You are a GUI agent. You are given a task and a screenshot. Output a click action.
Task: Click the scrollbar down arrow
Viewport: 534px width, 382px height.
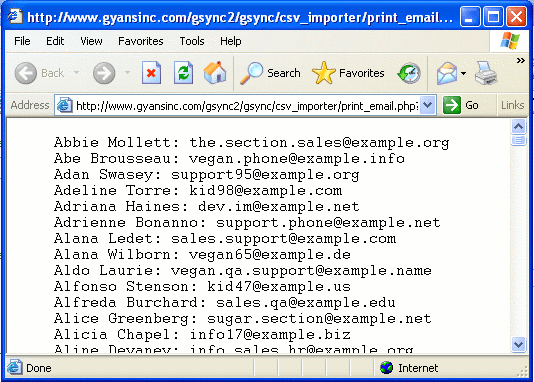point(518,344)
